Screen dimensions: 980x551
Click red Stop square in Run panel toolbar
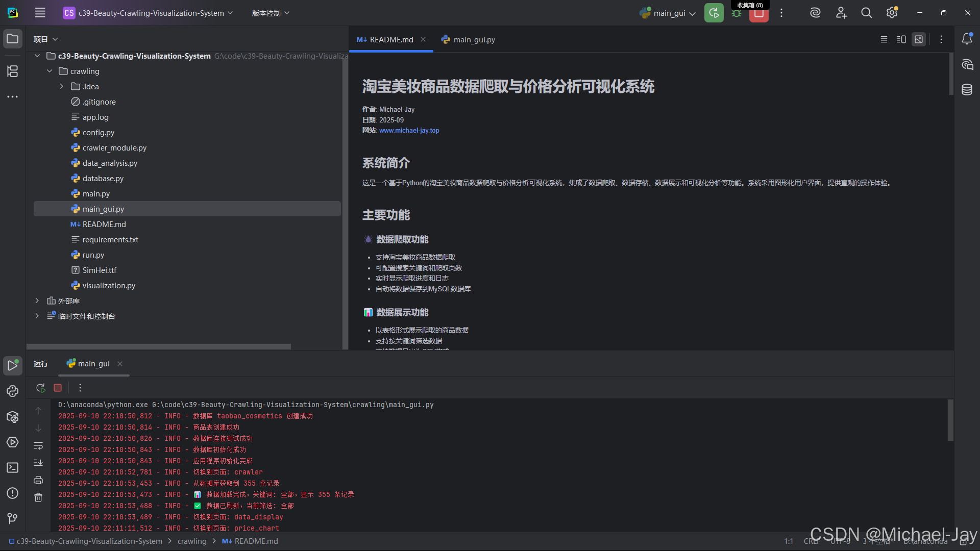pyautogui.click(x=58, y=388)
